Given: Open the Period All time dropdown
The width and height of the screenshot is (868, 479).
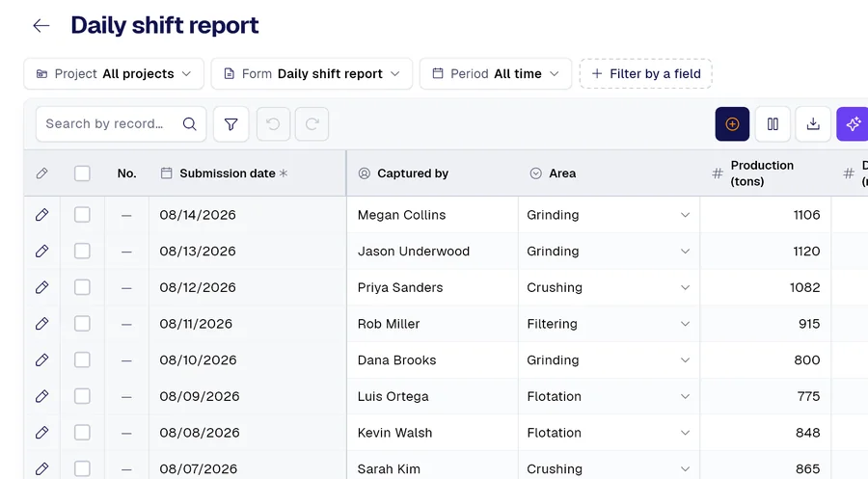Looking at the screenshot, I should (496, 73).
